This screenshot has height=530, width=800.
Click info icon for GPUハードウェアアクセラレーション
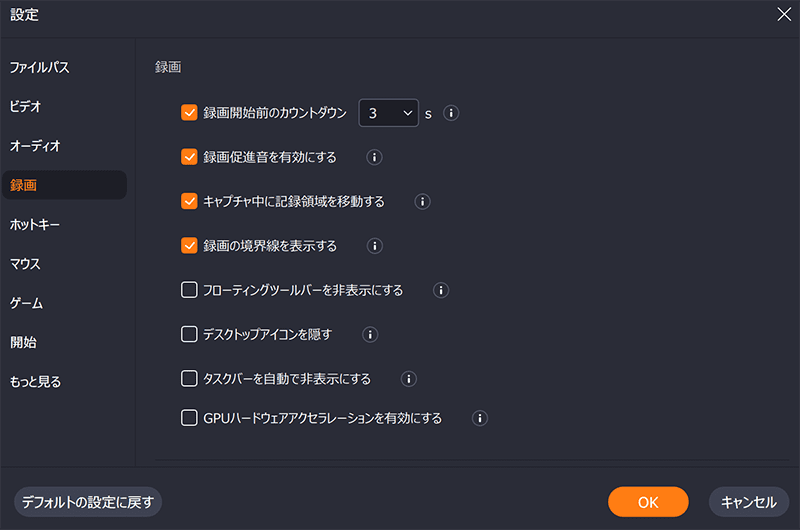tap(480, 418)
